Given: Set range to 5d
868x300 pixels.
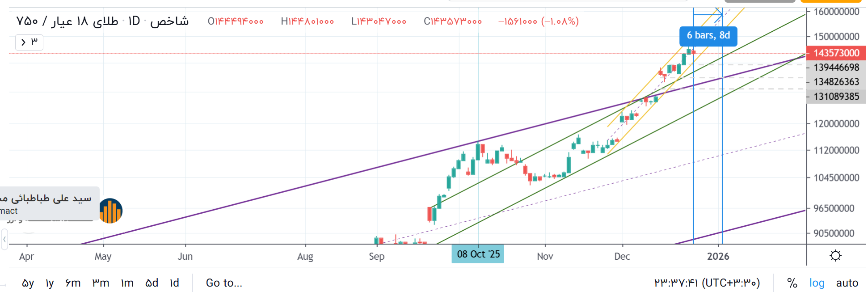Looking at the screenshot, I should point(152,283).
